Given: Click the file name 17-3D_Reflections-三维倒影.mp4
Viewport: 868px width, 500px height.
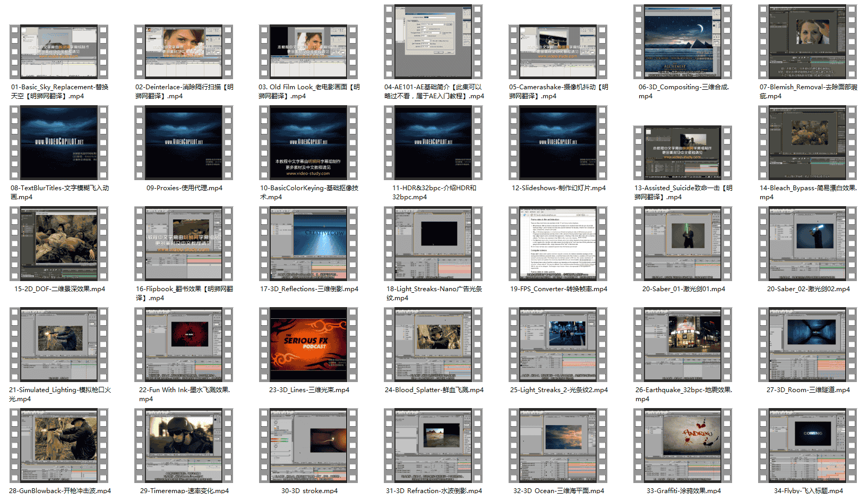Looking at the screenshot, I should [x=309, y=289].
